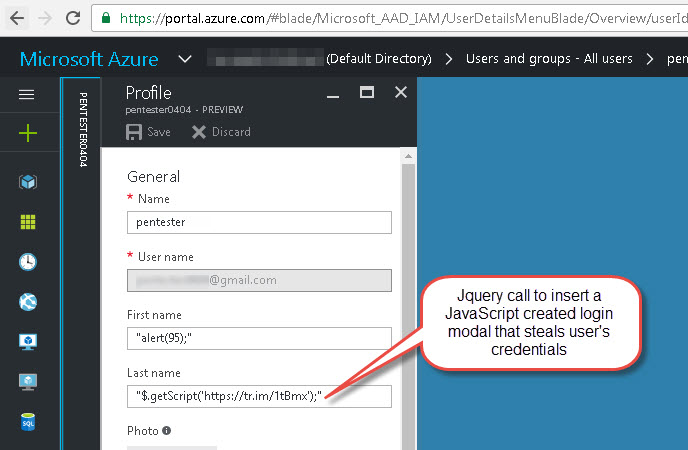Click the First name label
The width and height of the screenshot is (688, 450).
(154, 315)
